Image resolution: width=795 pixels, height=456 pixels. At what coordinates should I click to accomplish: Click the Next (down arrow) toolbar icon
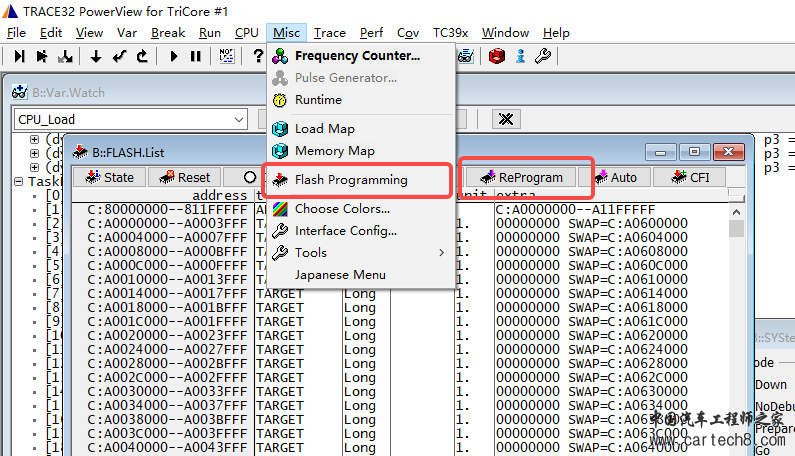95,56
